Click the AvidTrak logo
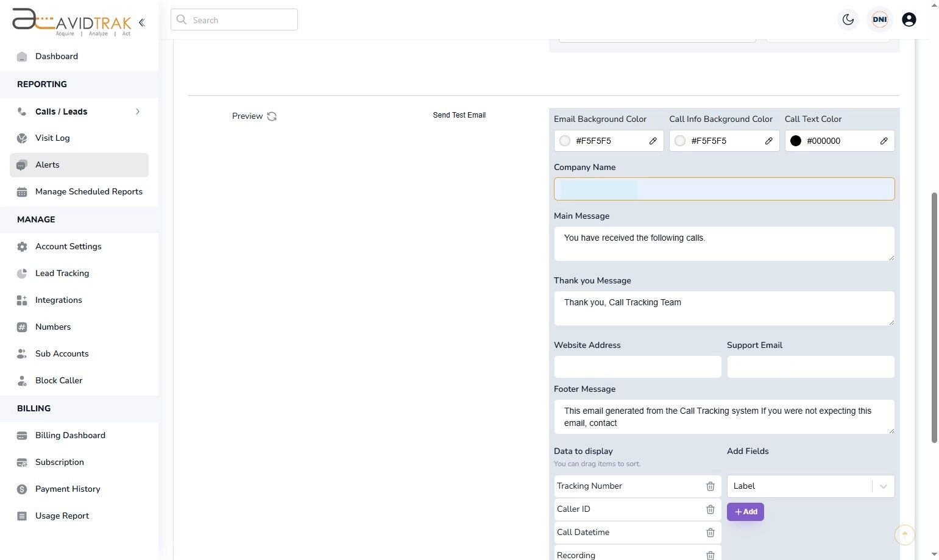This screenshot has width=939, height=560. click(72, 23)
